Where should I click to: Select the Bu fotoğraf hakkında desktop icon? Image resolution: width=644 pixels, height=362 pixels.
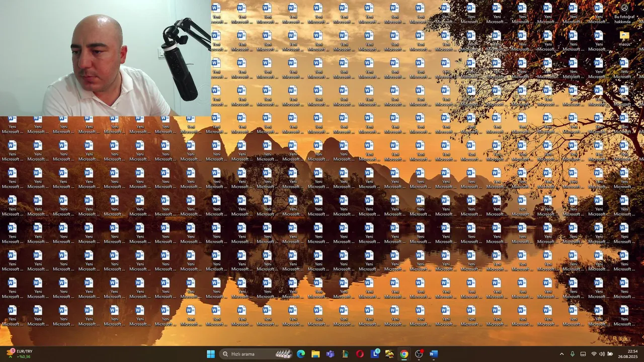(624, 13)
